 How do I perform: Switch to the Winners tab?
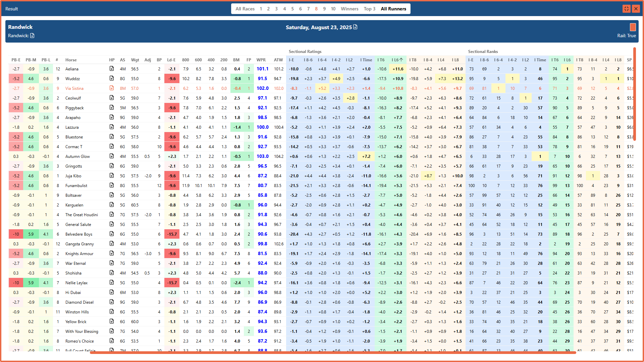[350, 9]
